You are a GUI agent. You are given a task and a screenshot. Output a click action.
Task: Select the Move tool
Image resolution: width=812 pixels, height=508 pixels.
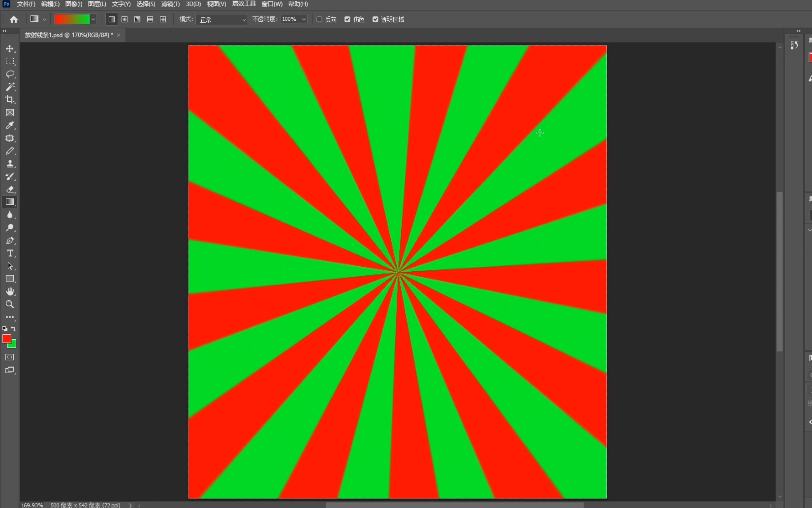pyautogui.click(x=10, y=49)
